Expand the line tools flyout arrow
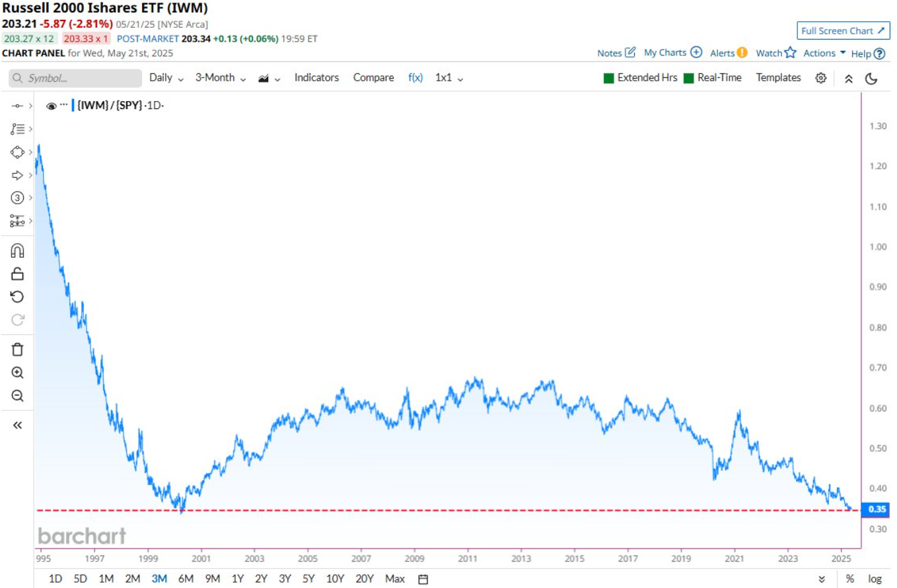Screen dimensions: 897x588 coord(30,106)
